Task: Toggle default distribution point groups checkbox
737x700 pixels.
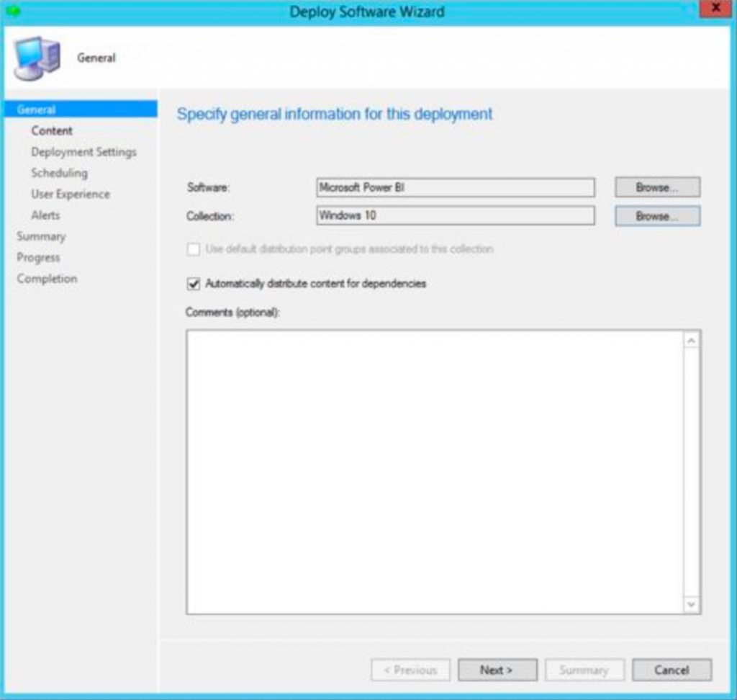Action: click(x=193, y=249)
